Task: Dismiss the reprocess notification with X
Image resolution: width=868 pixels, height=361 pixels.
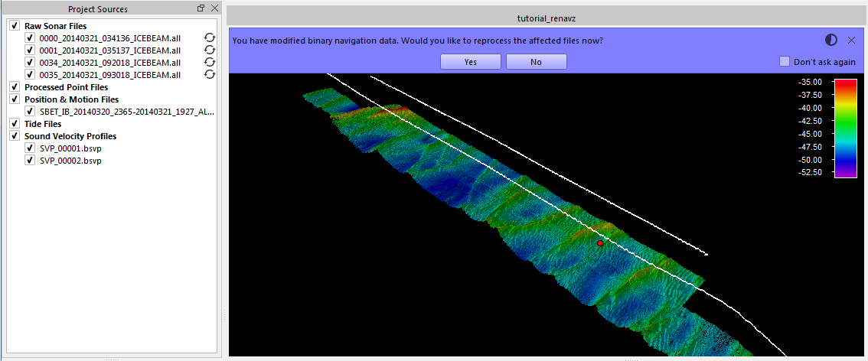Action: [851, 40]
